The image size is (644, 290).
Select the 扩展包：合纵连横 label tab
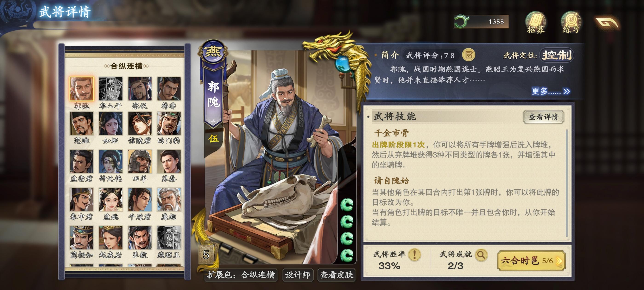coord(241,275)
